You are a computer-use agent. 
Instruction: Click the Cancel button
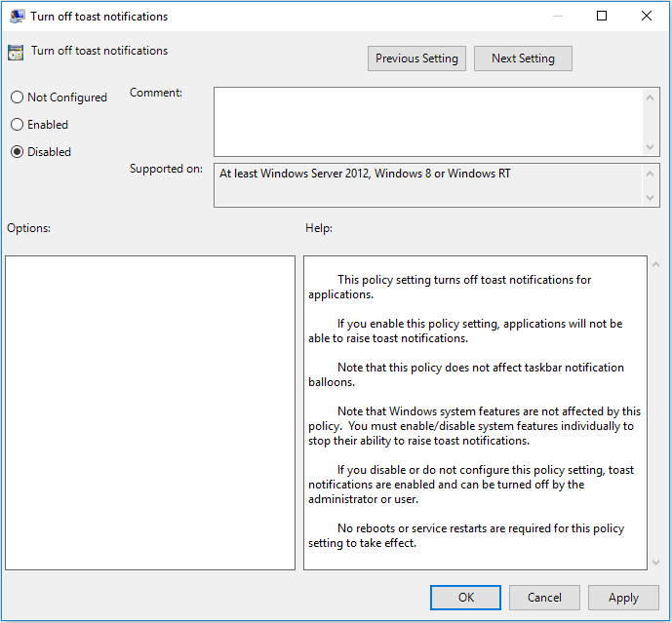tap(544, 598)
